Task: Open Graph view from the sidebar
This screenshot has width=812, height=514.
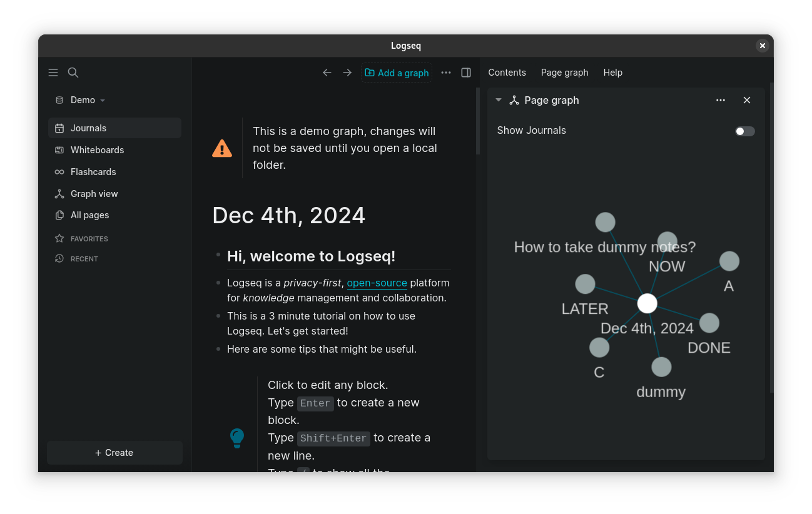Action: 94,194
